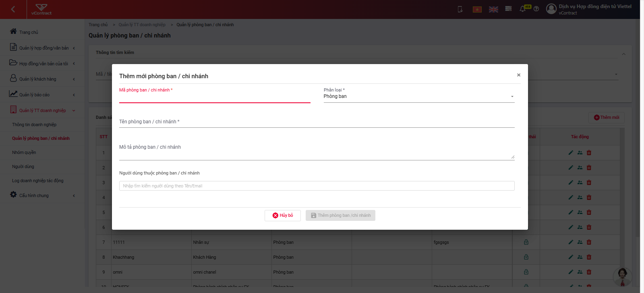Click the red trash delete icon in row 7
644x293 pixels.
589,242
